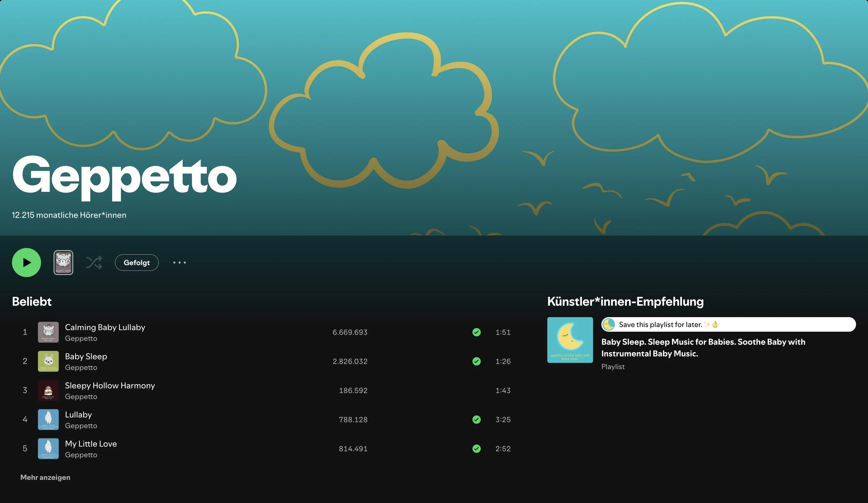Screen dimensions: 868x503
Task: Open Lullaby track cover art
Action: coord(48,420)
